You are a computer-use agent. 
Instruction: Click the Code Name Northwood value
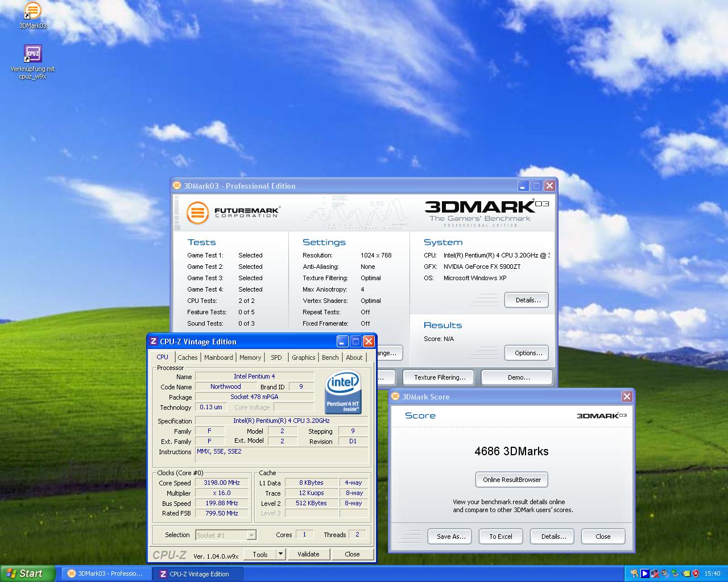pos(225,386)
